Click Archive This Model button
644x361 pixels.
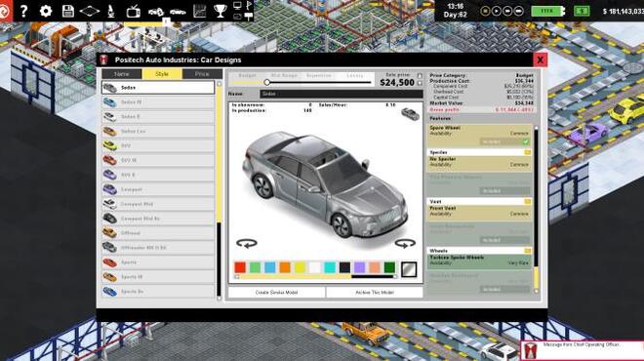[x=374, y=293]
